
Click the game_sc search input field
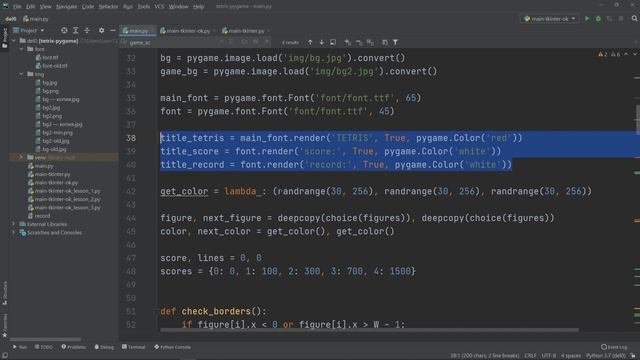[x=173, y=42]
